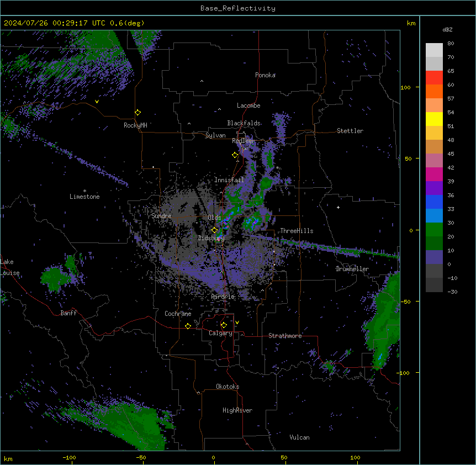Select the magenta 42 dBZ color swatch
This screenshot has height=465, width=476.
(x=434, y=175)
